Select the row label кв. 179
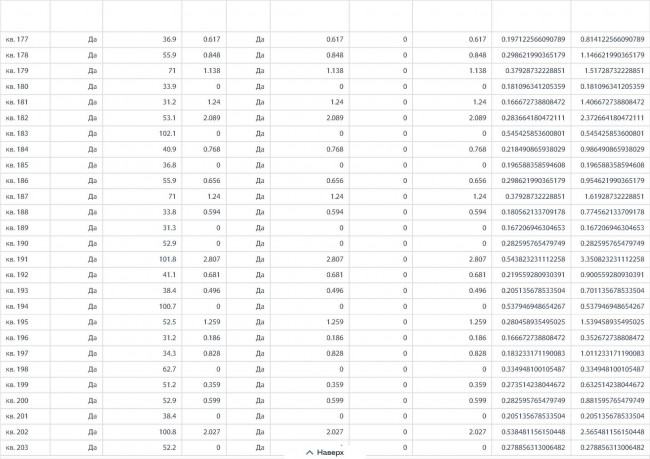The image size is (650, 459). (17, 71)
